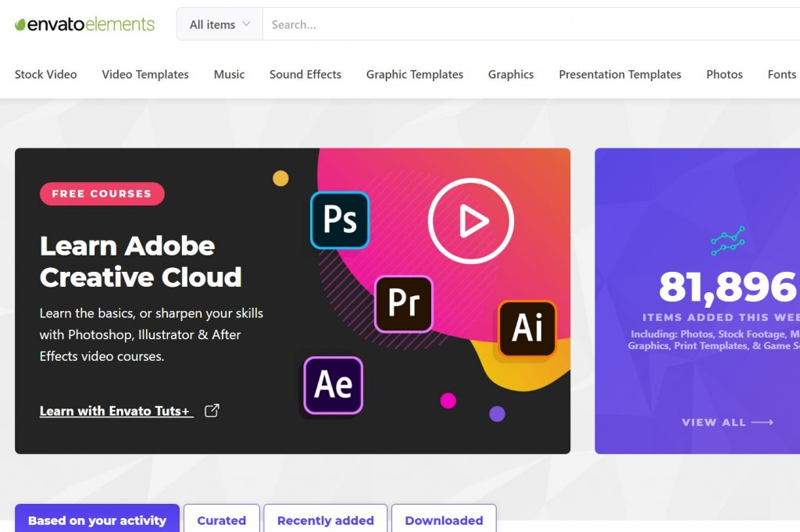Image resolution: width=800 pixels, height=532 pixels.
Task: Switch to the Curated tab
Action: click(221, 520)
